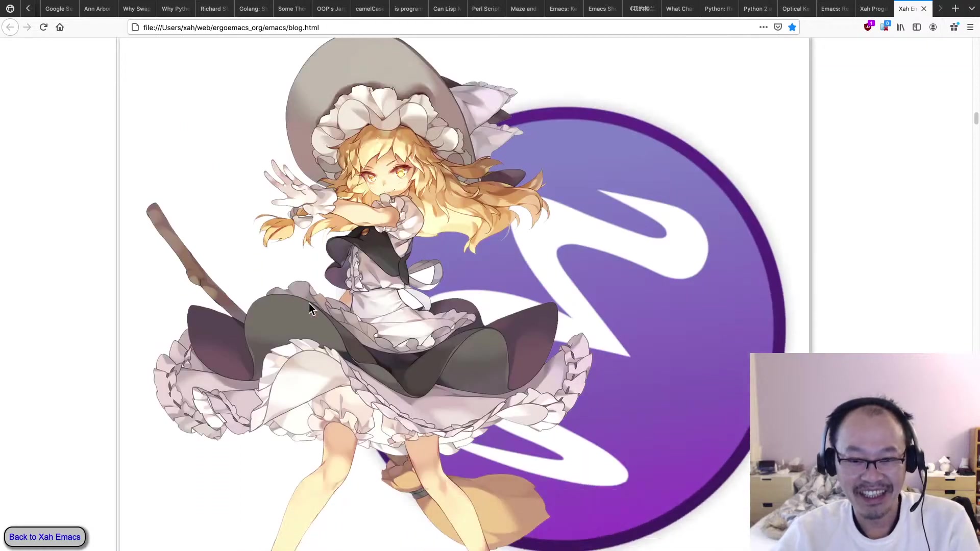Switch to the Can Lisp tab
980x551 pixels.
tap(447, 9)
